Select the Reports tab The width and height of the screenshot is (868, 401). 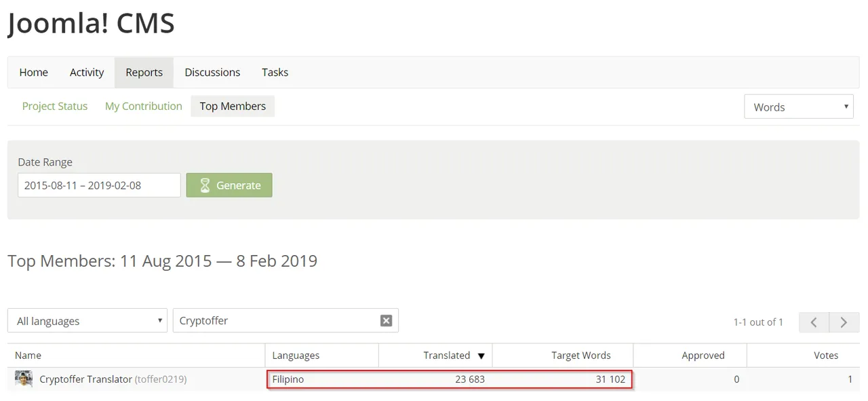[x=144, y=73]
